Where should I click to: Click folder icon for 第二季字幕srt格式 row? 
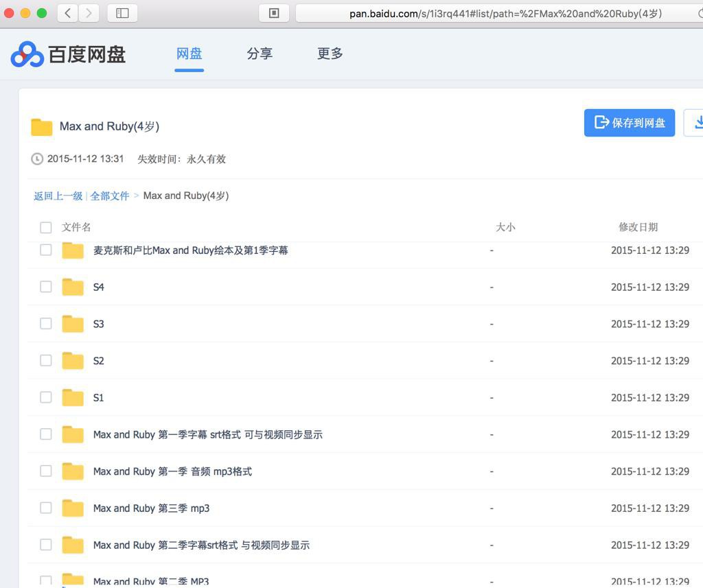coord(73,545)
